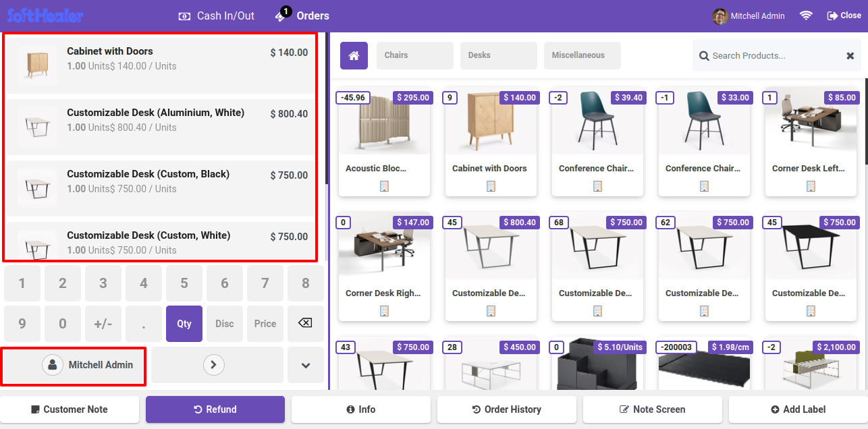This screenshot has width=868, height=429.
Task: Activate Price mode on keypad
Action: 265,324
